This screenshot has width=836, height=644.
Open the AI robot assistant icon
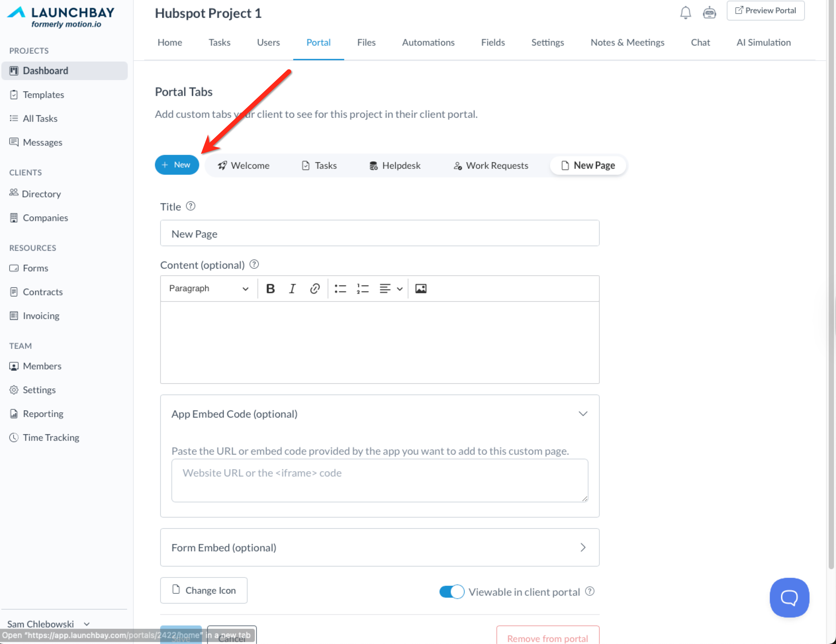(x=709, y=12)
